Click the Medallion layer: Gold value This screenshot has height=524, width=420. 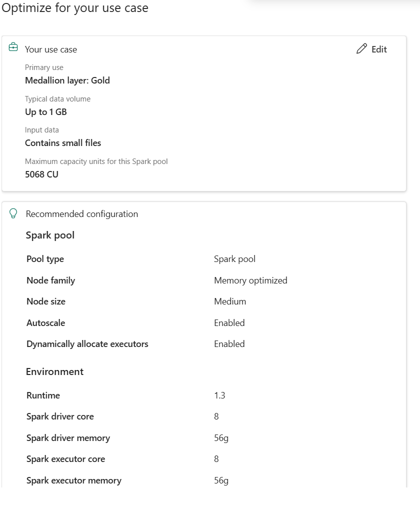(x=67, y=80)
